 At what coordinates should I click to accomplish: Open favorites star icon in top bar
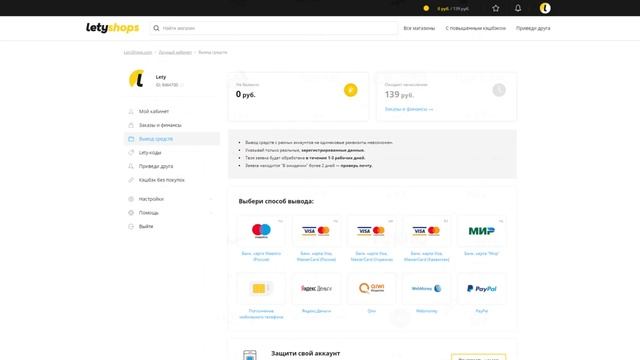coord(496,8)
